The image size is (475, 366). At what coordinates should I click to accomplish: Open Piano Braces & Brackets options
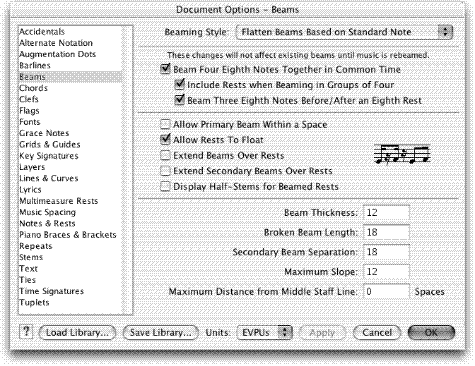click(70, 235)
